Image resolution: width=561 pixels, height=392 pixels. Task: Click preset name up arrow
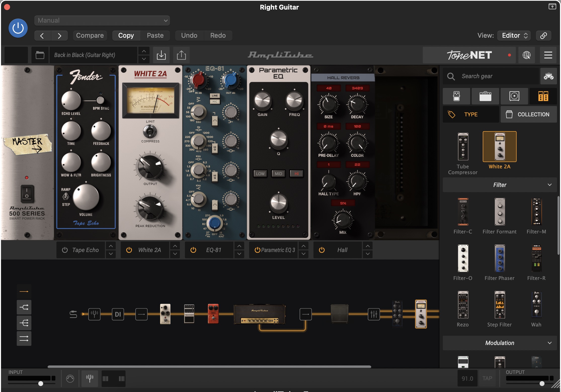coord(144,51)
